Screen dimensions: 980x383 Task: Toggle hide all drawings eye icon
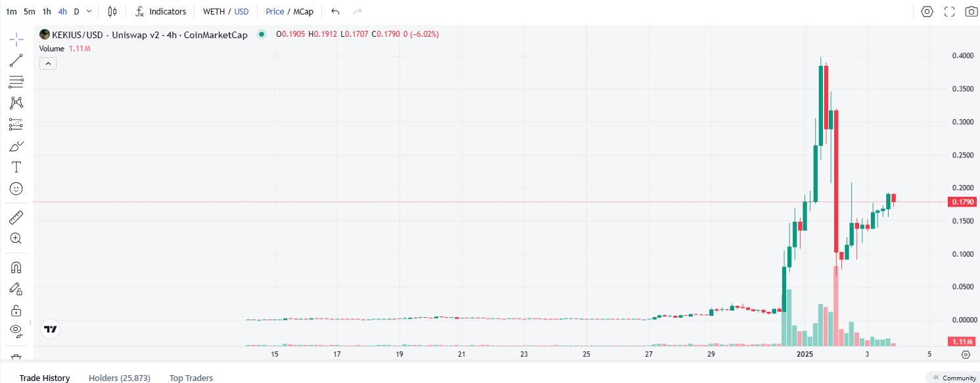pyautogui.click(x=16, y=331)
